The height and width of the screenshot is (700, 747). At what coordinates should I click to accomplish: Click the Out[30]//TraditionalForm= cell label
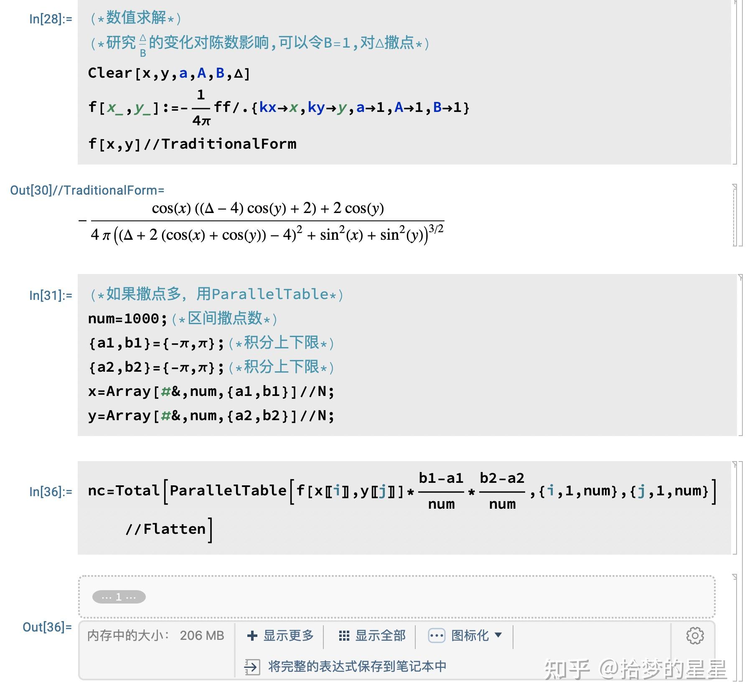click(x=87, y=190)
